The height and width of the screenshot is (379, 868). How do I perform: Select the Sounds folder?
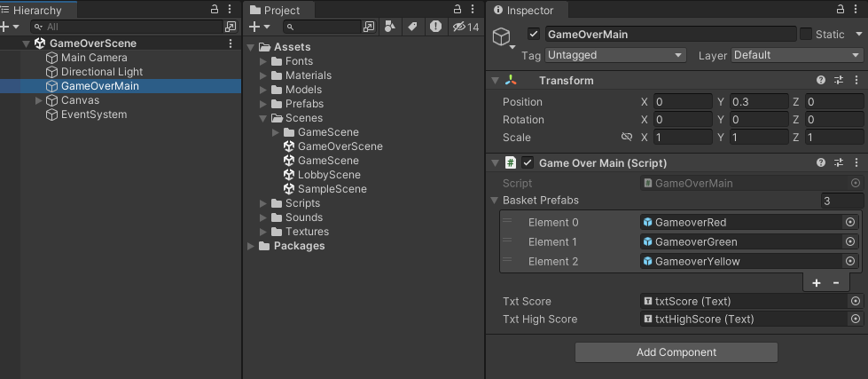[x=304, y=217]
